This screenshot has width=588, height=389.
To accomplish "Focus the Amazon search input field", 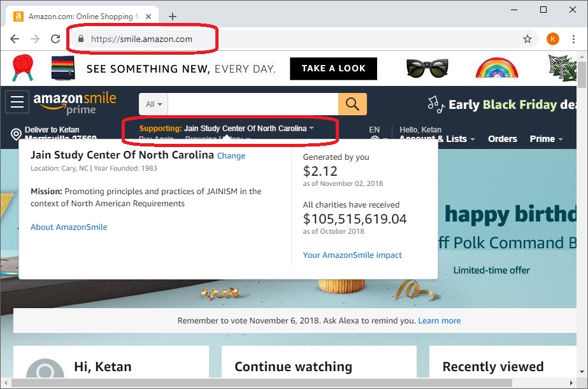I will (x=253, y=104).
